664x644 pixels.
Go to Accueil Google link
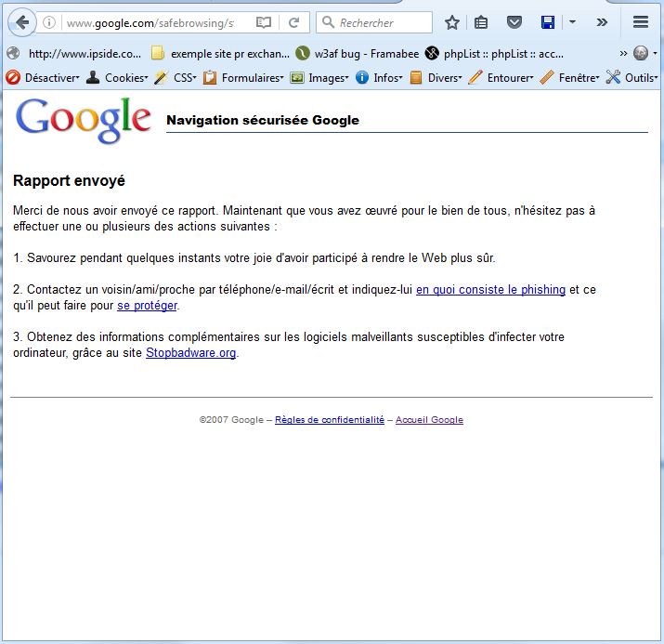click(429, 419)
